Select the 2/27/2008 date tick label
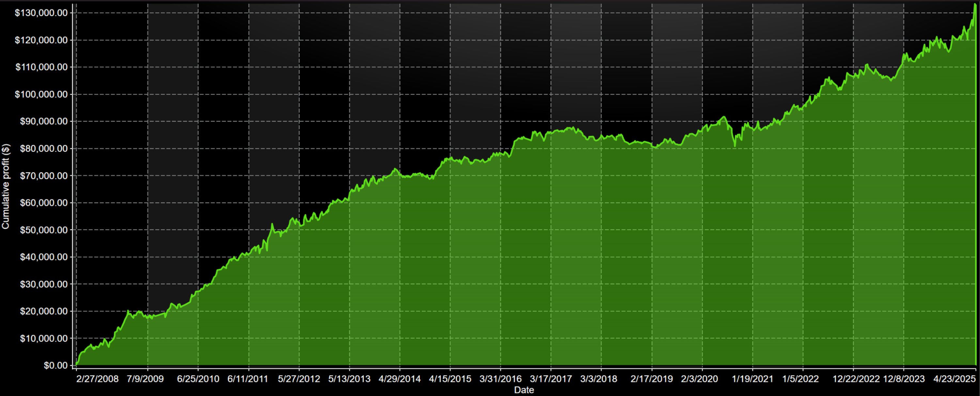This screenshot has height=396, width=980. point(97,379)
